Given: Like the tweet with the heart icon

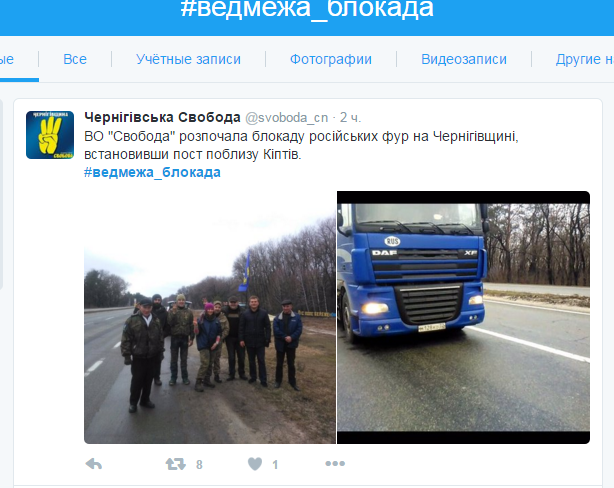Looking at the screenshot, I should [x=255, y=464].
